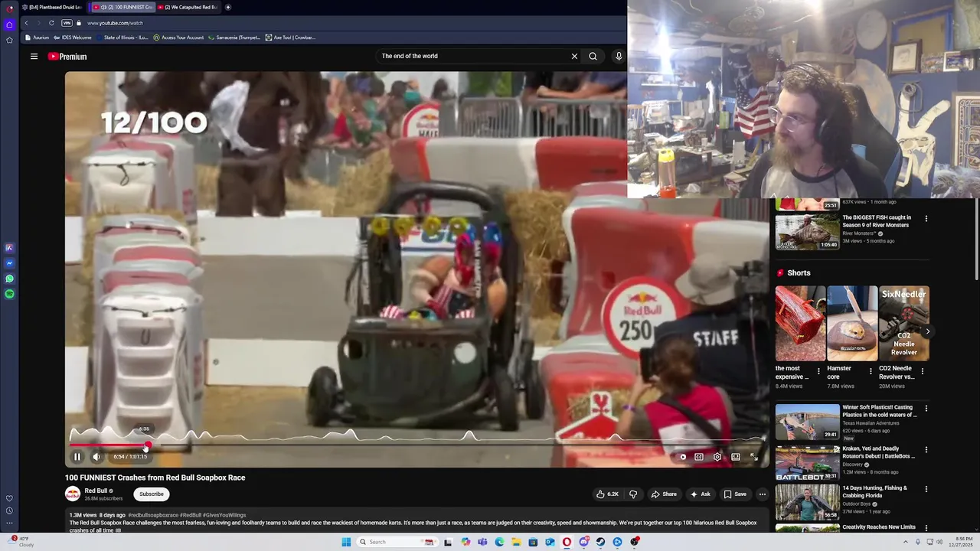This screenshot has height=551, width=980.
Task: Open a new browser tab
Action: click(228, 7)
